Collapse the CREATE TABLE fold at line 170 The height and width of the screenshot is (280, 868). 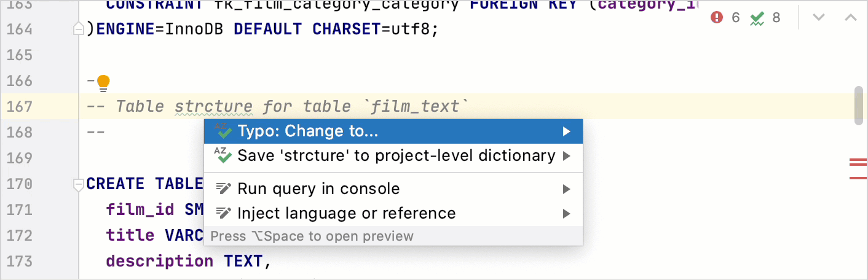coord(78,184)
